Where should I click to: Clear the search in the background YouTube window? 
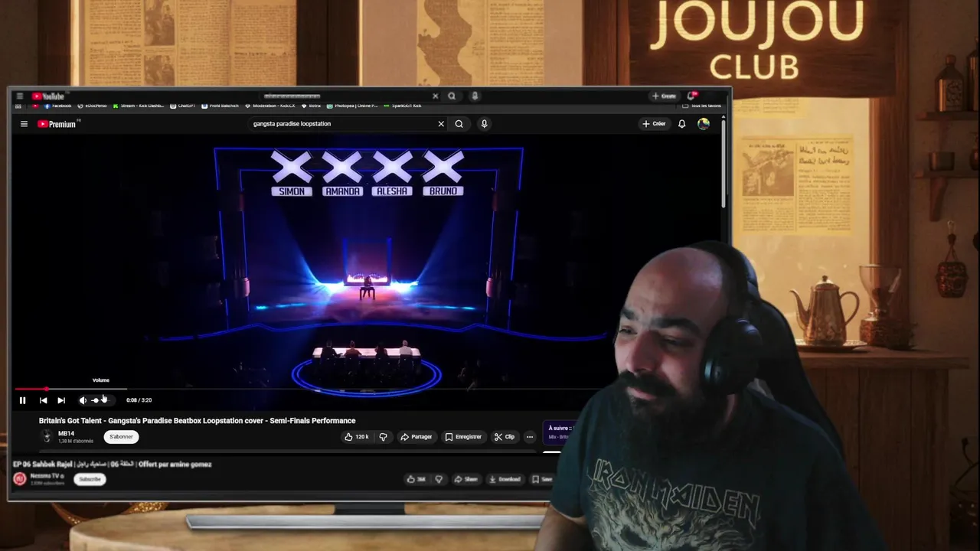[x=435, y=96]
